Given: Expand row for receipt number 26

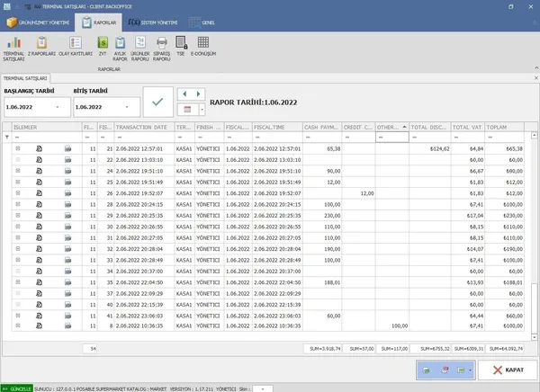Looking at the screenshot, I should point(18,192).
